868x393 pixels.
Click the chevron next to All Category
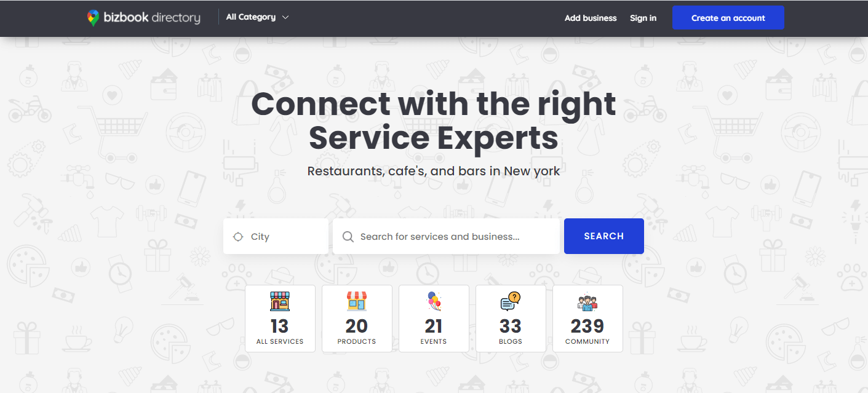pyautogui.click(x=285, y=18)
